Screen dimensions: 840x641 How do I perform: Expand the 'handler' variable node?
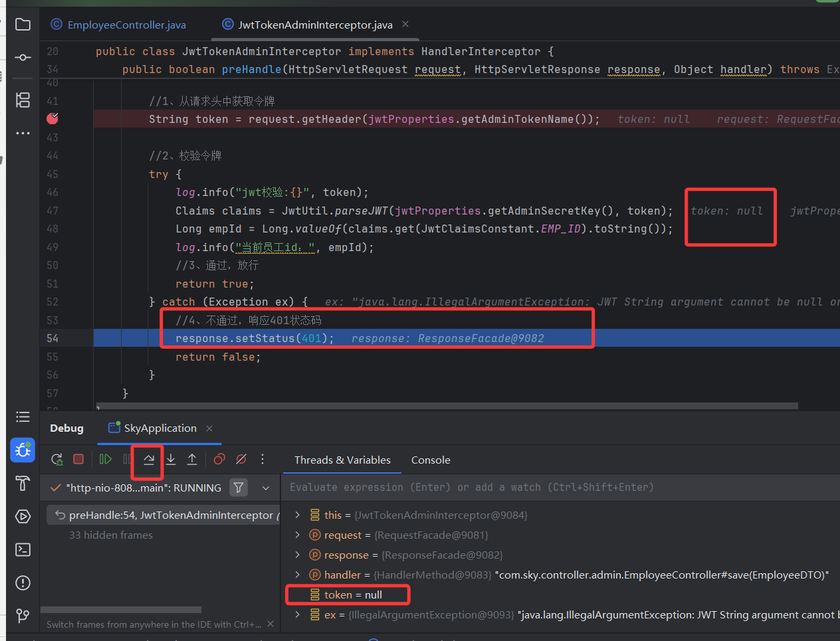click(297, 575)
